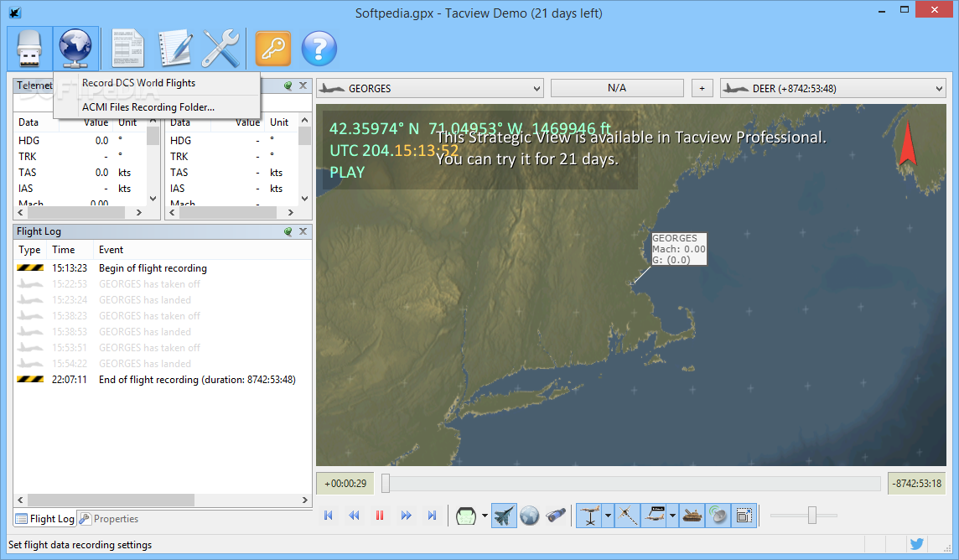Click the Type column header in Flight Log
Screen dimensions: 959x560
coord(29,250)
